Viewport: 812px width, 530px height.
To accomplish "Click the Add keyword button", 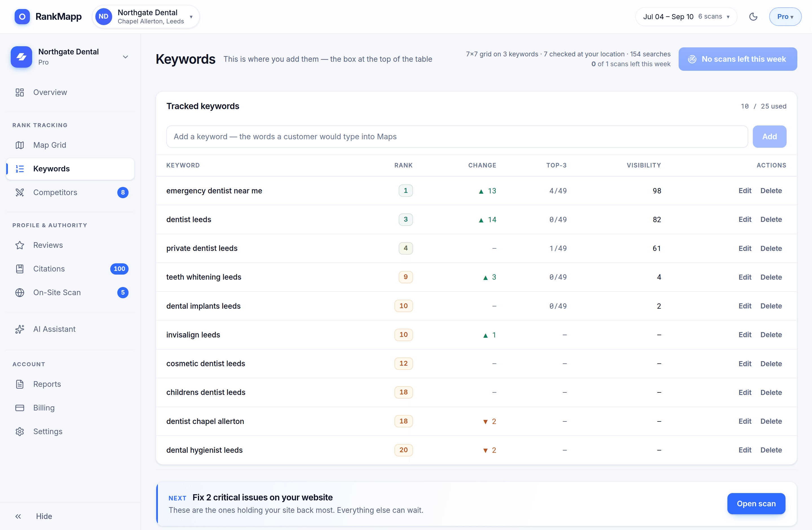I will click(769, 136).
